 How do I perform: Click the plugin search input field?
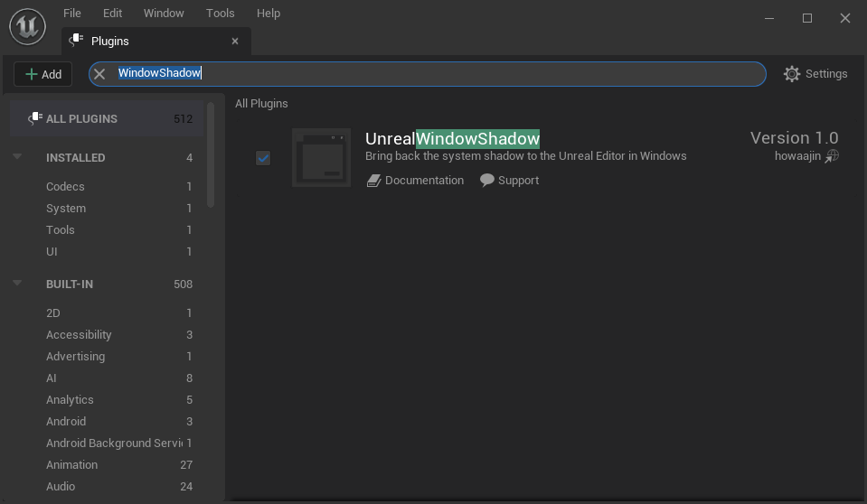[x=427, y=73]
